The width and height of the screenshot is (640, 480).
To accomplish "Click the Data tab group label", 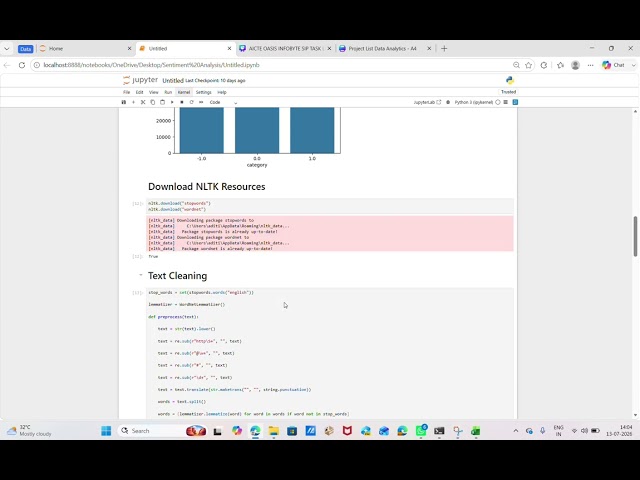I will pyautogui.click(x=25, y=49).
